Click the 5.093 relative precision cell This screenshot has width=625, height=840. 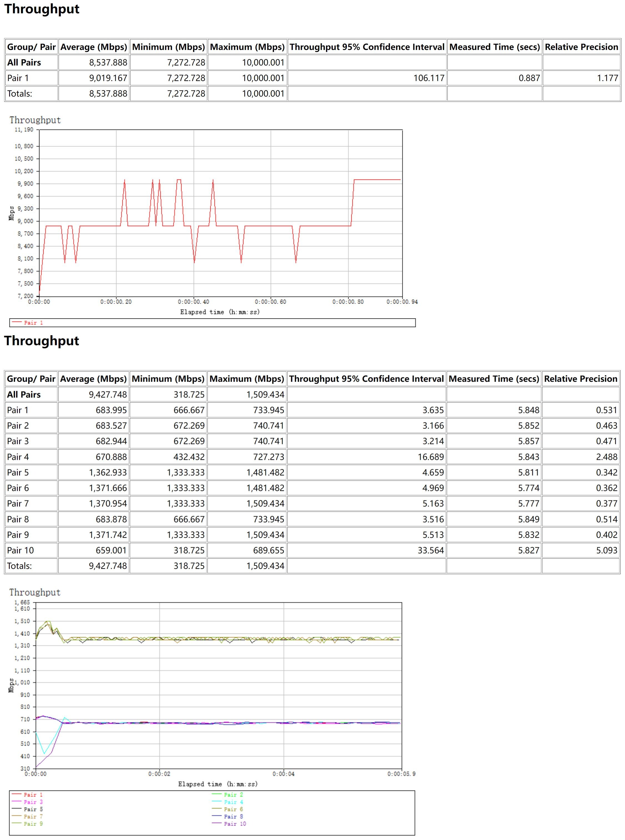pyautogui.click(x=606, y=550)
